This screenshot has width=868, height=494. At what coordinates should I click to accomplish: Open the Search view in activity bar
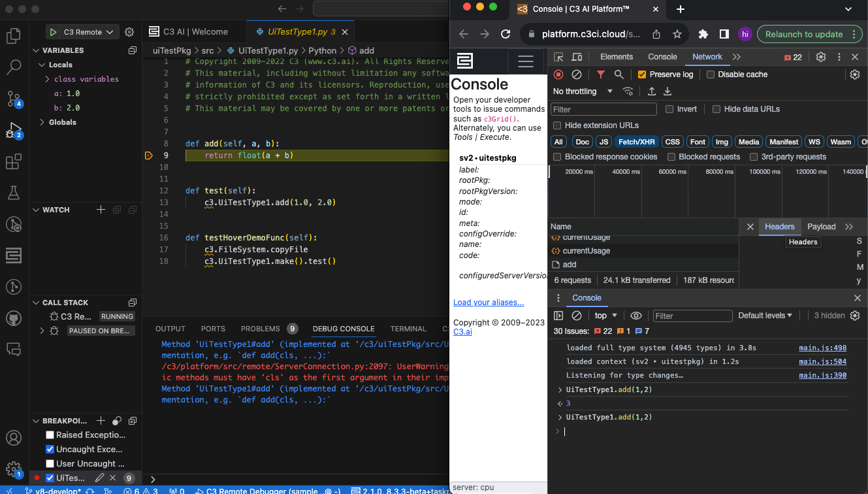coord(13,67)
